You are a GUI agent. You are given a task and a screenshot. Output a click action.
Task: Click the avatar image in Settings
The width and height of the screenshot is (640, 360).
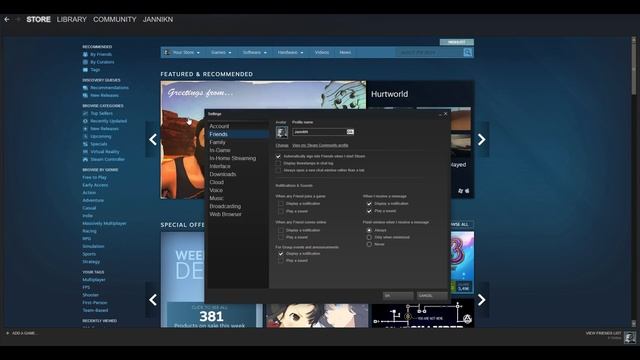282,132
